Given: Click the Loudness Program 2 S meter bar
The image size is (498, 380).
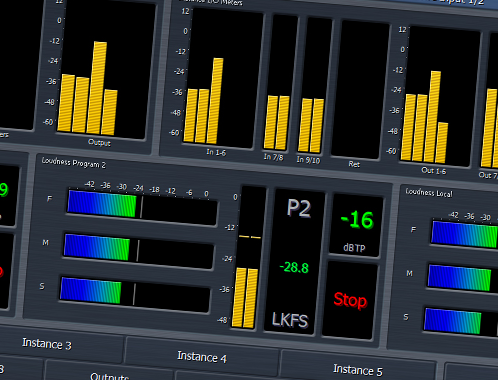Looking at the screenshot, I should tap(135, 294).
